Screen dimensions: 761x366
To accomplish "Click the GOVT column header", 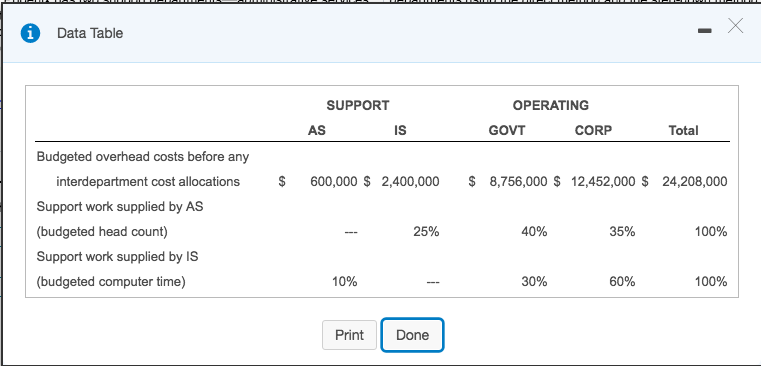I will (x=507, y=130).
